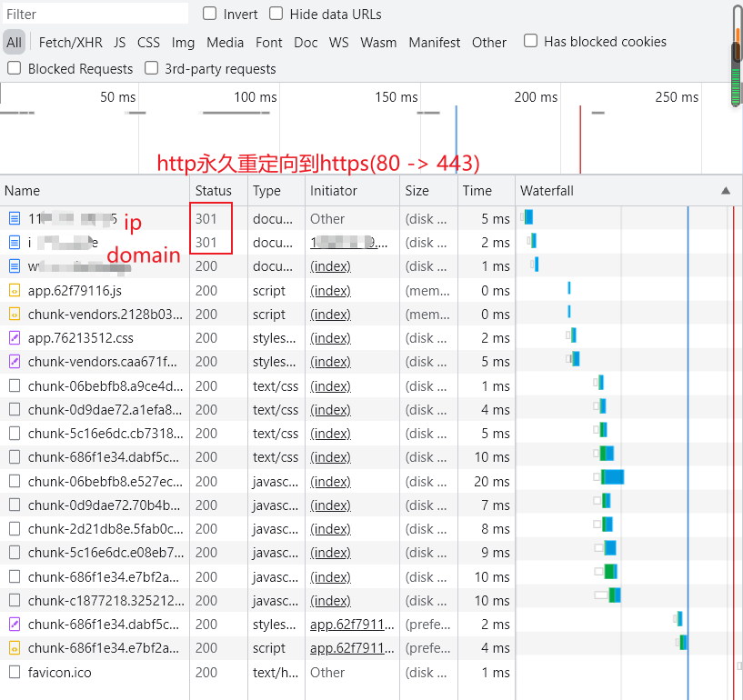743x700 pixels.
Task: Sort by the Time column header
Action: 487,190
